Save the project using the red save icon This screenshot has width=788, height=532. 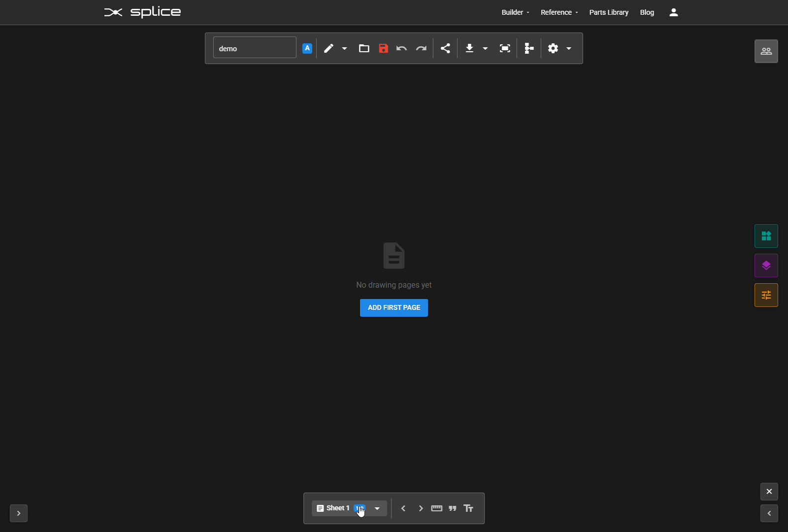pyautogui.click(x=383, y=48)
